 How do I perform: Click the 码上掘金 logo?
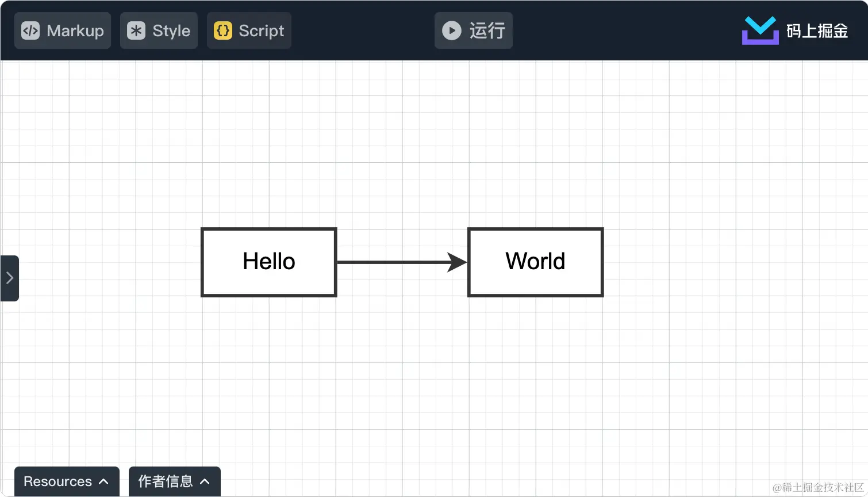coord(795,30)
